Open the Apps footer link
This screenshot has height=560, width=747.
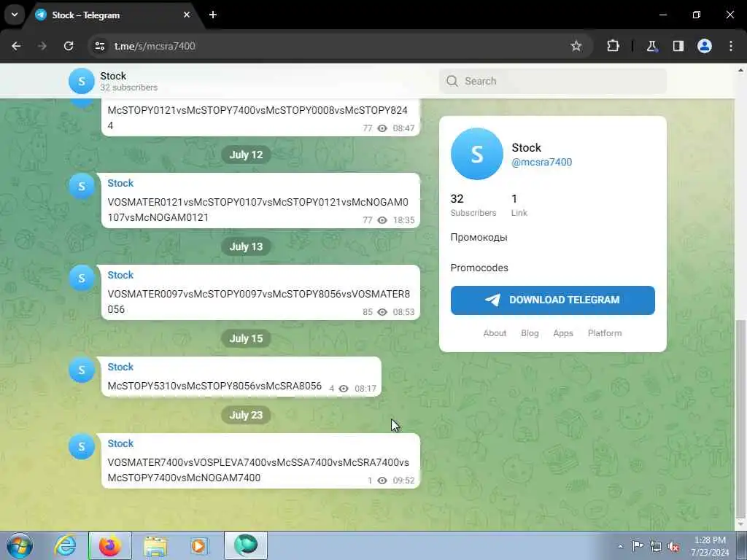pos(563,333)
